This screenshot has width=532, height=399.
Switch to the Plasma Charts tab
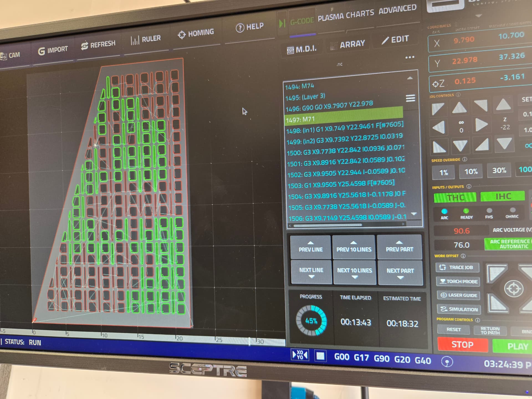[x=346, y=15]
